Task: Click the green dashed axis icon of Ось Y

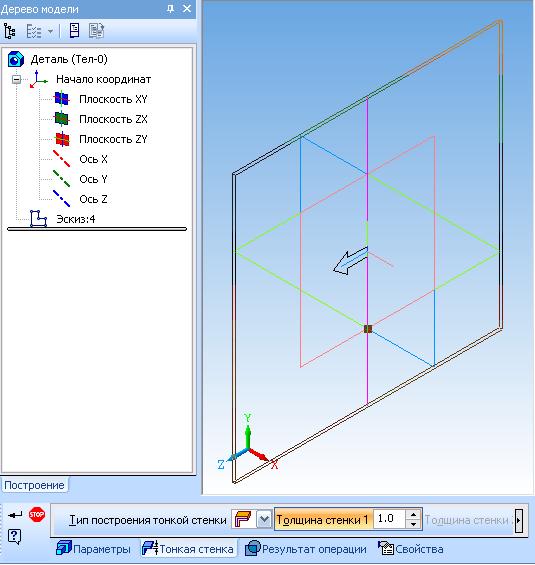Action: point(61,179)
